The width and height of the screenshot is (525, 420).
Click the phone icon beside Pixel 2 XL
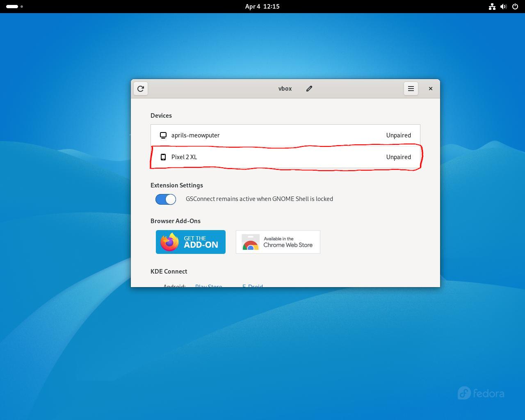click(x=163, y=157)
